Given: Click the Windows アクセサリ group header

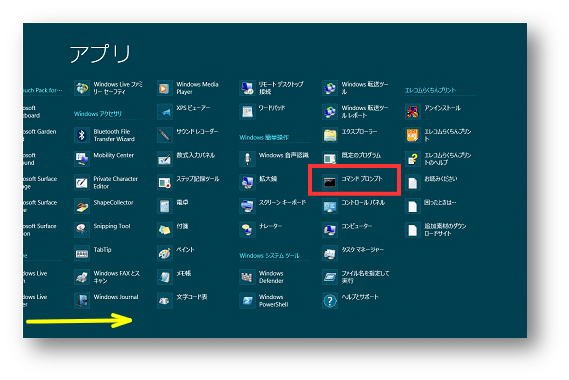Looking at the screenshot, I should [98, 114].
